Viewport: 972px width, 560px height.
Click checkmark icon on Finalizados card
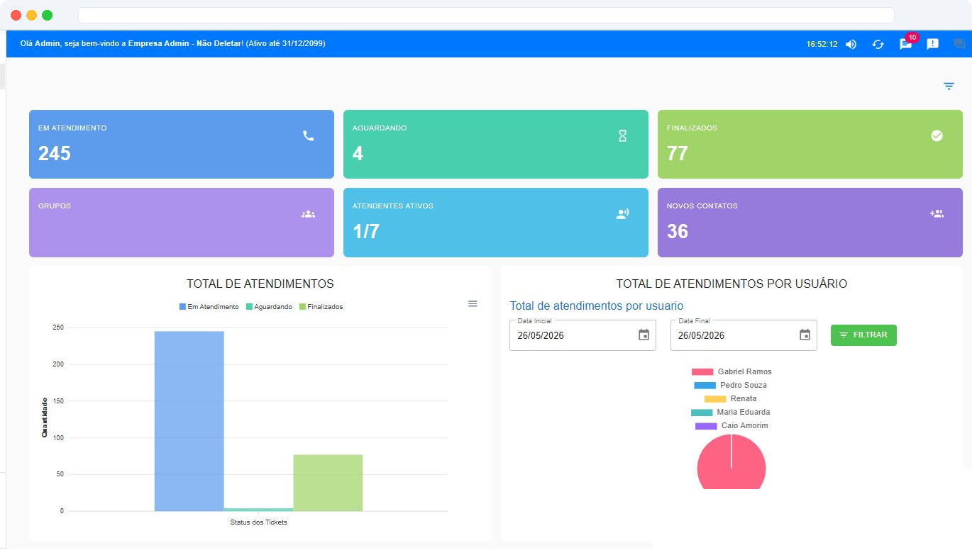click(x=937, y=135)
